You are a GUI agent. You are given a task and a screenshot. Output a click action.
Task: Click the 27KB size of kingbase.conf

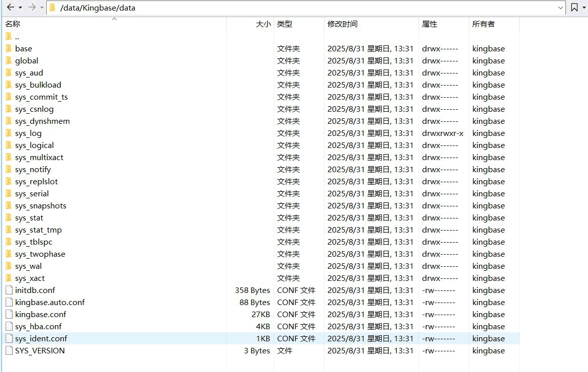pyautogui.click(x=261, y=314)
